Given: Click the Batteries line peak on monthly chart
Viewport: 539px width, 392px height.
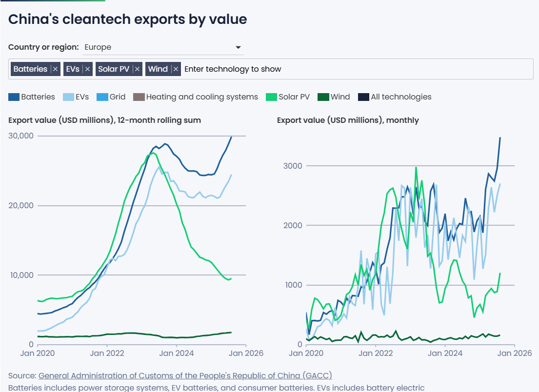Looking at the screenshot, I should click(x=500, y=138).
